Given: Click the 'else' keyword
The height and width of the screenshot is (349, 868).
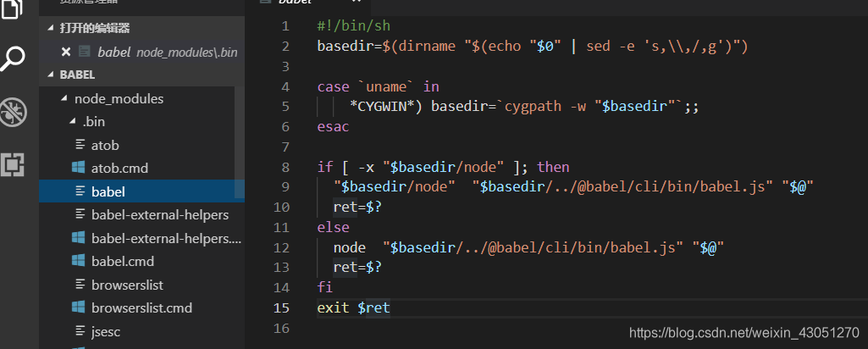Looking at the screenshot, I should click(x=334, y=227).
